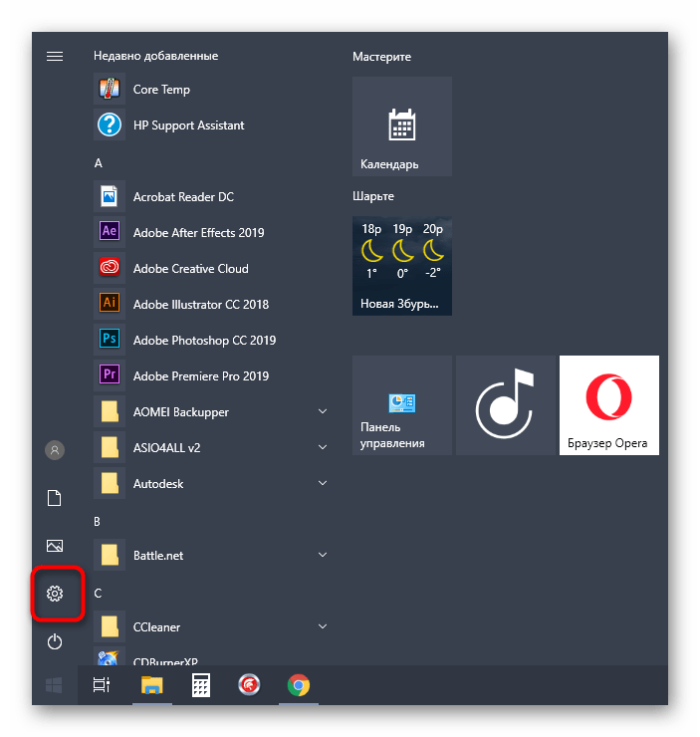Expand the CCleaner folder chevron

point(323,626)
